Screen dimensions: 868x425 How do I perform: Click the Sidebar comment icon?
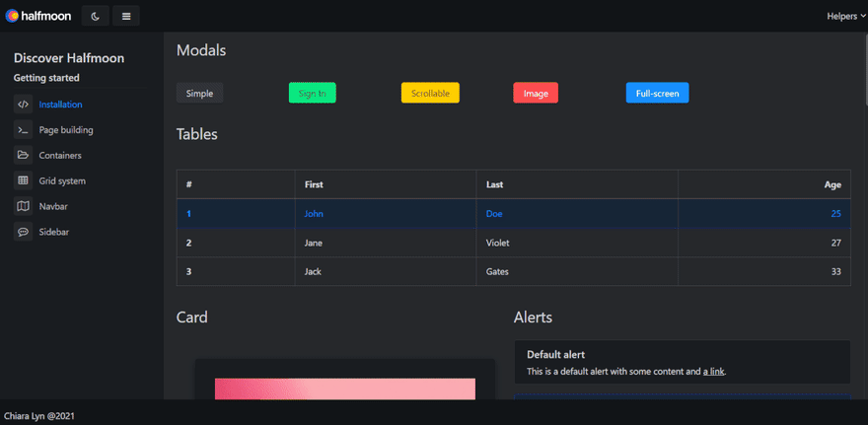tap(23, 232)
